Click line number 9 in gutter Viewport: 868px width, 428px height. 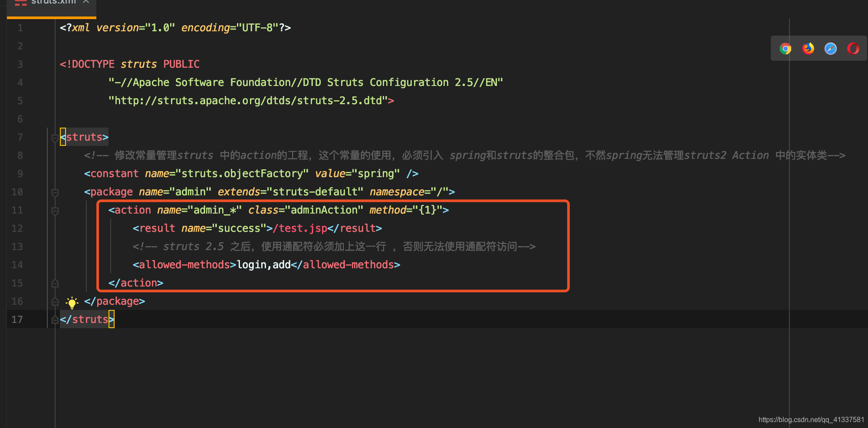(20, 174)
